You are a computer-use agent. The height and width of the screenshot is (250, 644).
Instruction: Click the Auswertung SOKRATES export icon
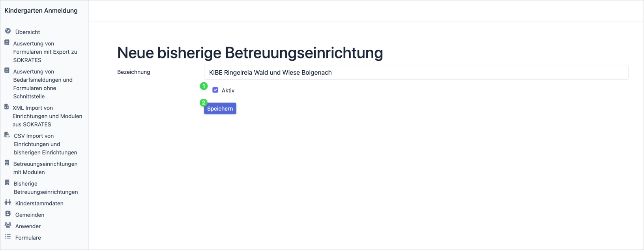click(x=7, y=43)
